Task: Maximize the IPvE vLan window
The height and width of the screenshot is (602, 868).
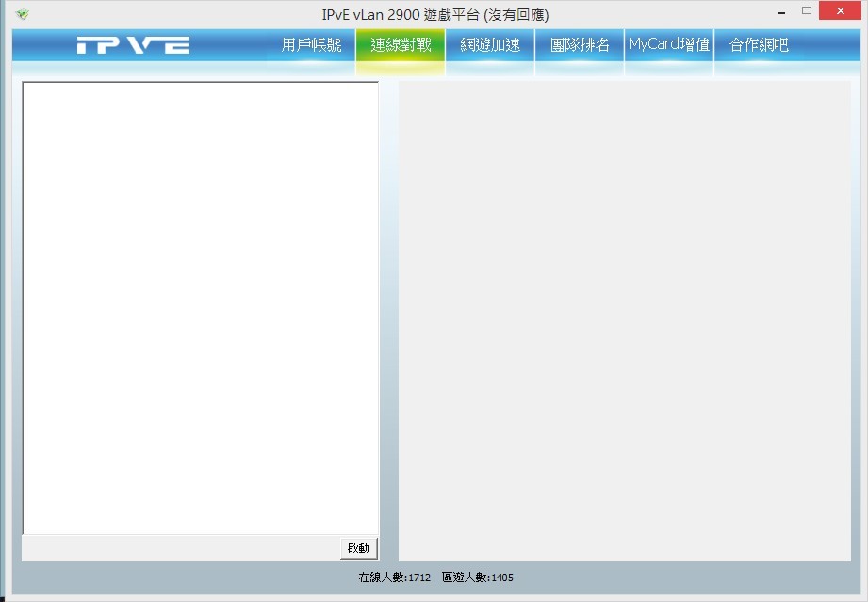Action: point(807,11)
